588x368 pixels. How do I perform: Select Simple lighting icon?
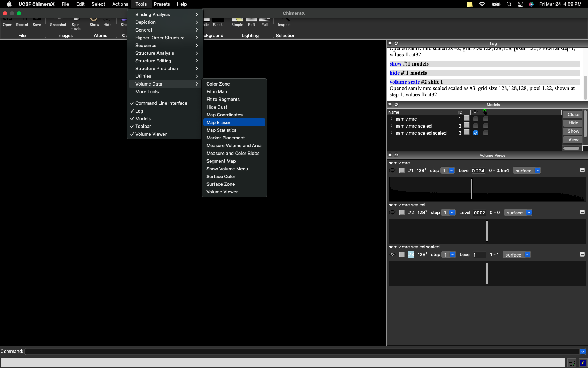coord(237,22)
